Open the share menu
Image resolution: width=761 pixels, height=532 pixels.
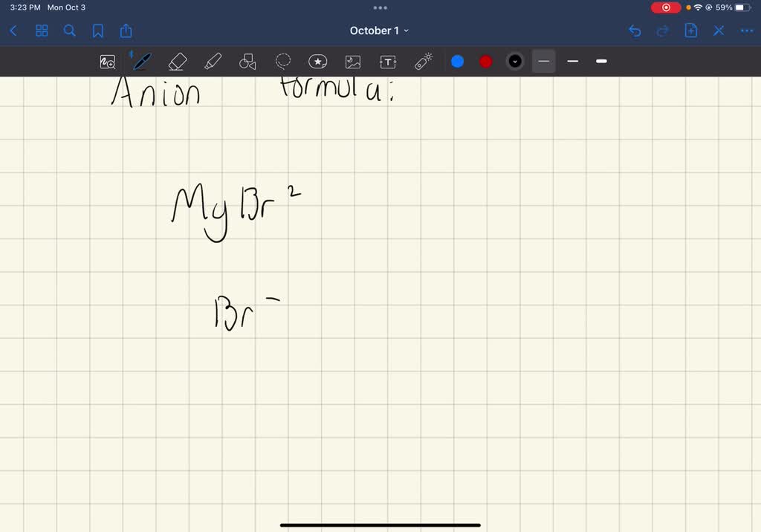(126, 30)
